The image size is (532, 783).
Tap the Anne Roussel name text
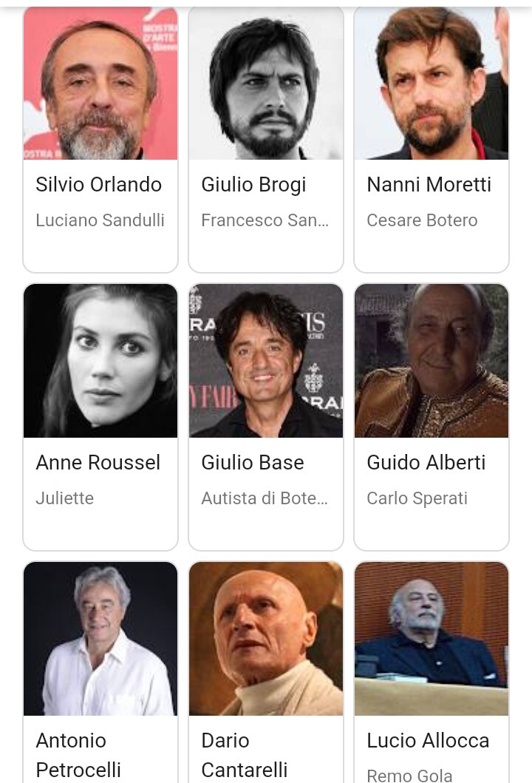tap(98, 463)
